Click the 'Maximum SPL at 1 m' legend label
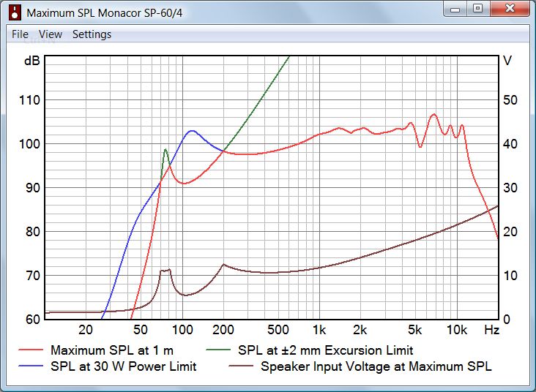Viewport: 536px width, 392px height. tap(112, 350)
